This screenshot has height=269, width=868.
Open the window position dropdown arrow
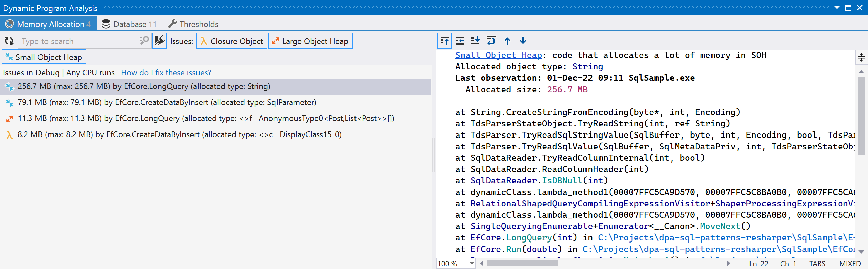point(837,8)
